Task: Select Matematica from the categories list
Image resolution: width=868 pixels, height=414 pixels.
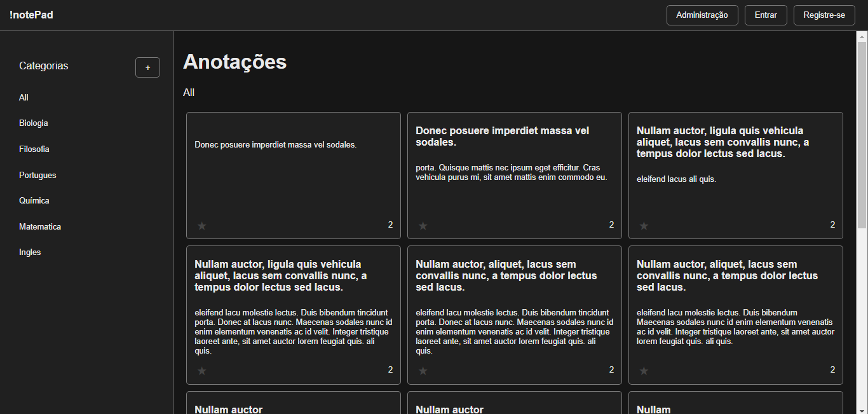Action: click(40, 227)
